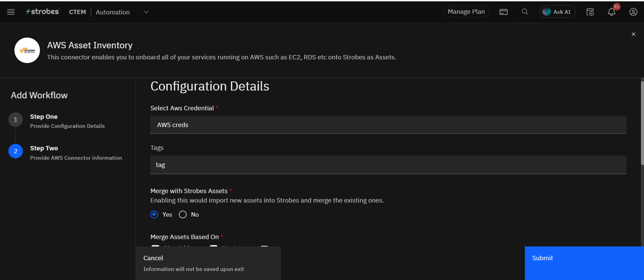
Task: Open the notifications bell
Action: pos(611,12)
